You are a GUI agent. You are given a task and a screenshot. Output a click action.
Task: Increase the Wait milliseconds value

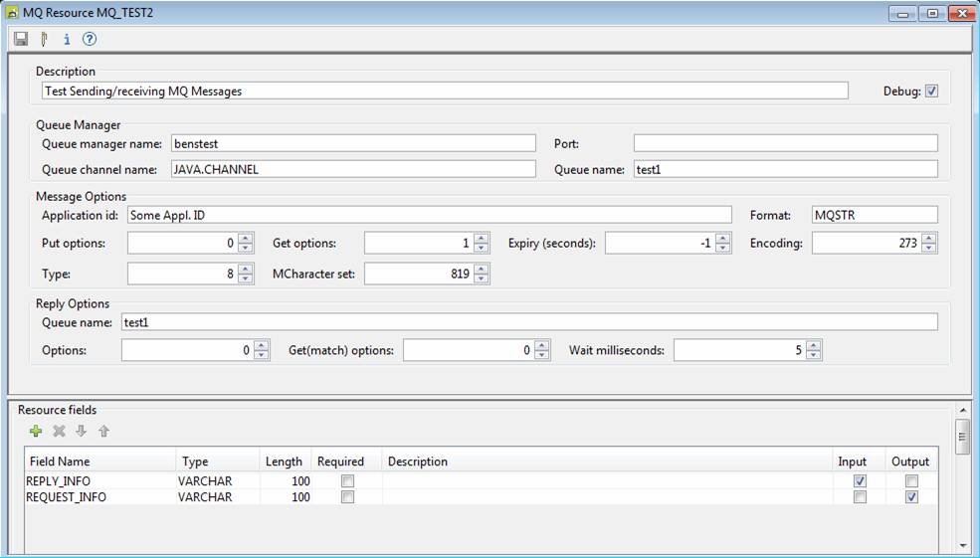click(814, 345)
